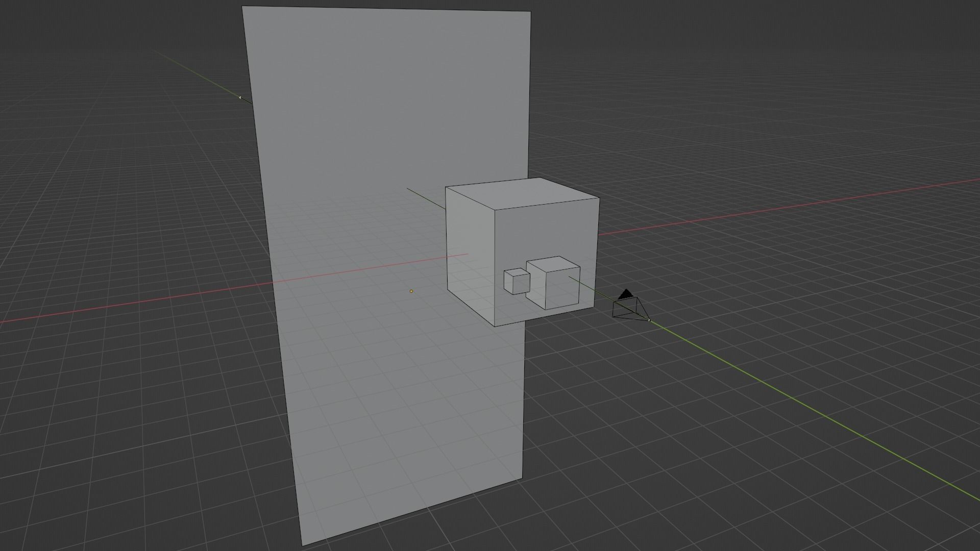Select the medium cube's front face
The width and height of the screenshot is (980, 551).
(563, 288)
